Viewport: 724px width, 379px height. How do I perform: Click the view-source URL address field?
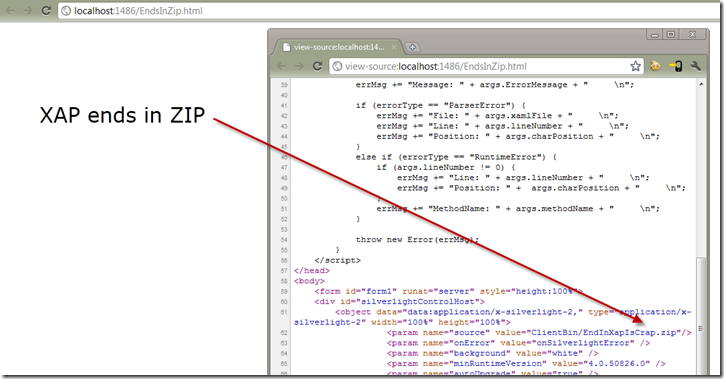tap(480, 66)
